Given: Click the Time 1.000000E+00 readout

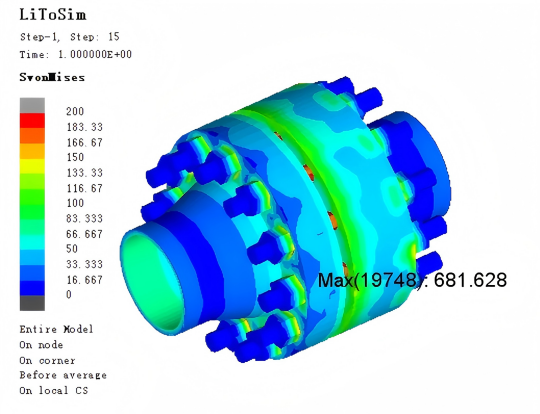Looking at the screenshot, I should (x=76, y=54).
